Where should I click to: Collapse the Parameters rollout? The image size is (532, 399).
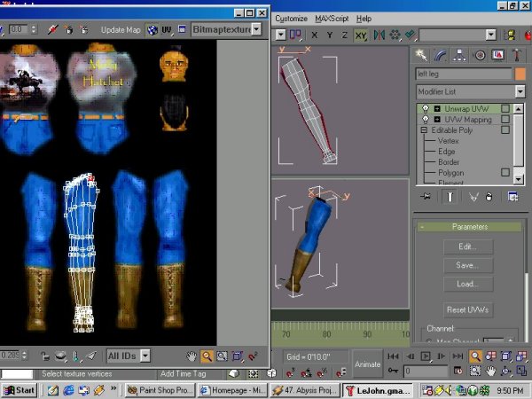pyautogui.click(x=470, y=227)
